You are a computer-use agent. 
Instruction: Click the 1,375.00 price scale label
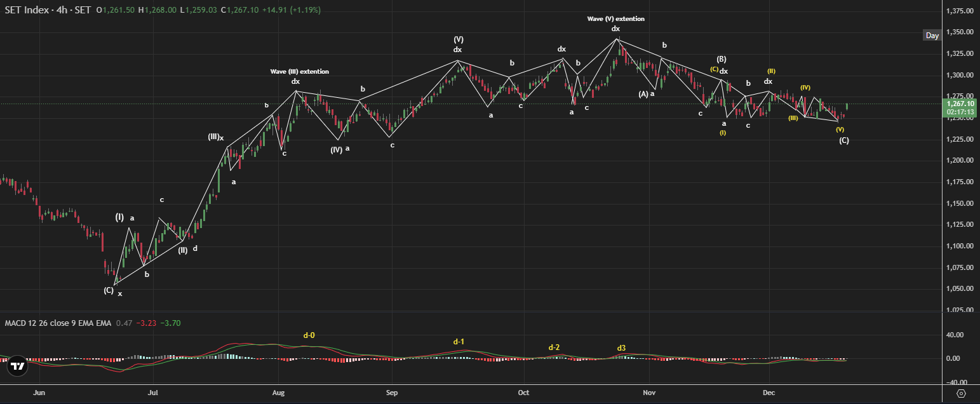(x=960, y=11)
